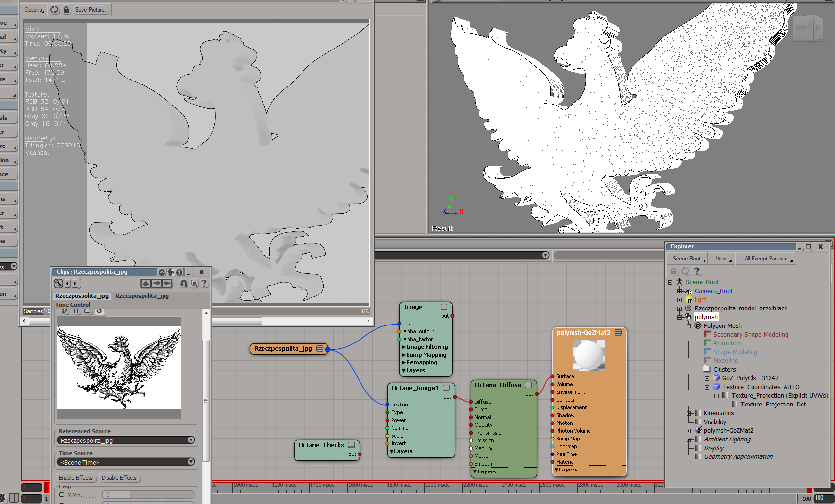Click the Enable Effects button
The height and width of the screenshot is (504, 835).
pyautogui.click(x=76, y=478)
